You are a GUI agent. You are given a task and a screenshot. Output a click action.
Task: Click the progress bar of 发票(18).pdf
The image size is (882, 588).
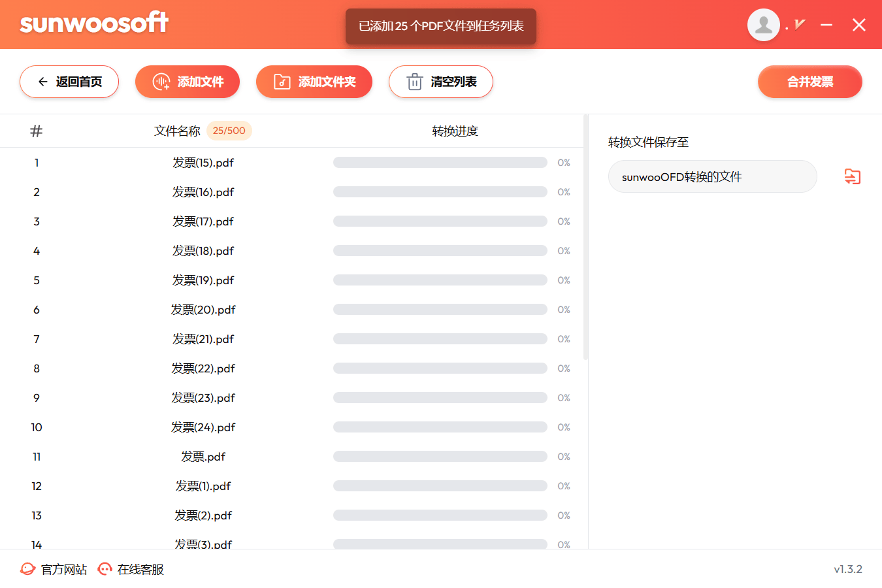pyautogui.click(x=440, y=251)
